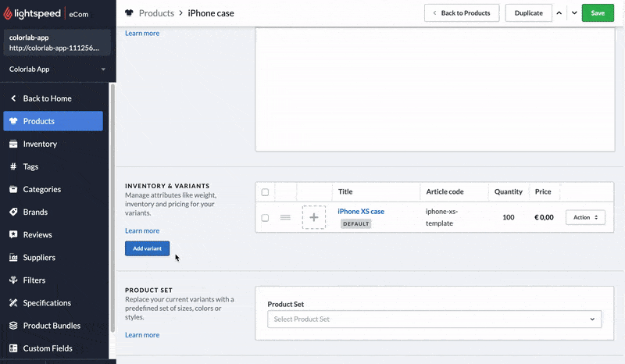This screenshot has height=364, width=625.
Task: Open the iPhone XS case variant link
Action: pos(361,211)
